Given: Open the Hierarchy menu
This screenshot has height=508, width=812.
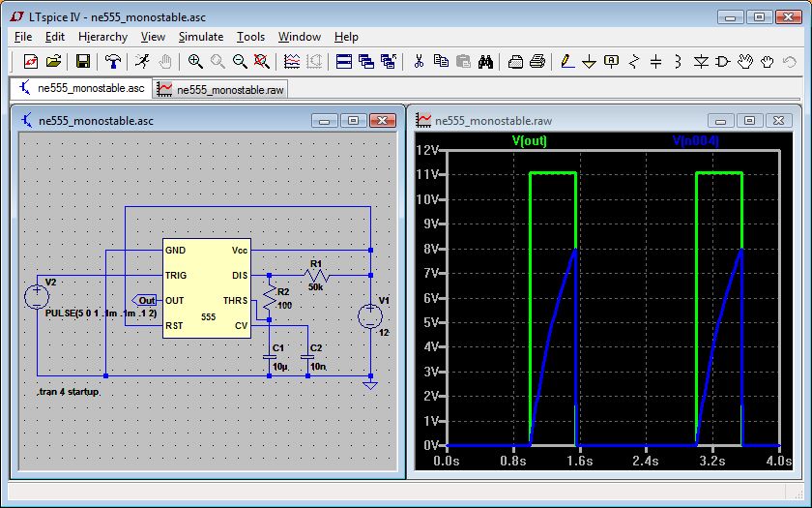Looking at the screenshot, I should tap(103, 37).
